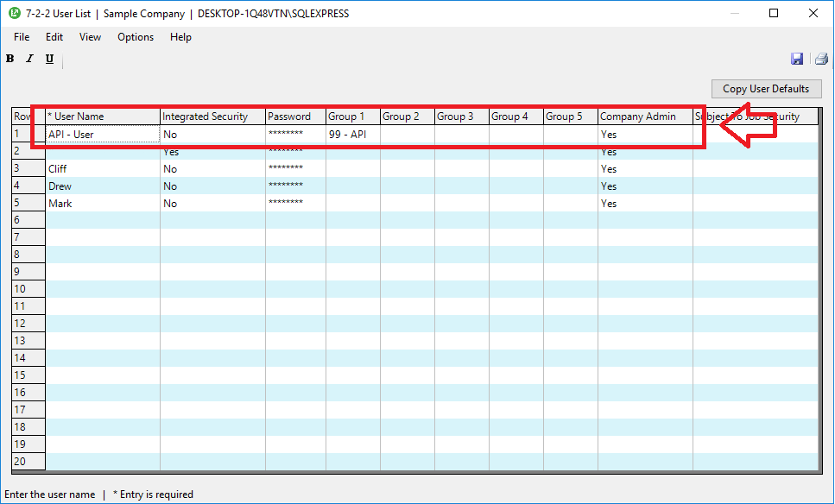Click the Copy User Defaults button

pos(766,88)
